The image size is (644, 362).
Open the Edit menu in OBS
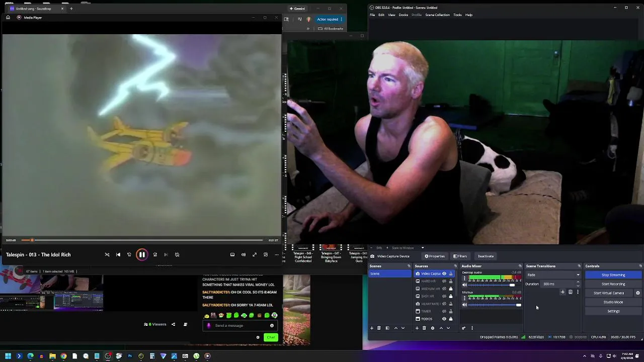[381, 15]
